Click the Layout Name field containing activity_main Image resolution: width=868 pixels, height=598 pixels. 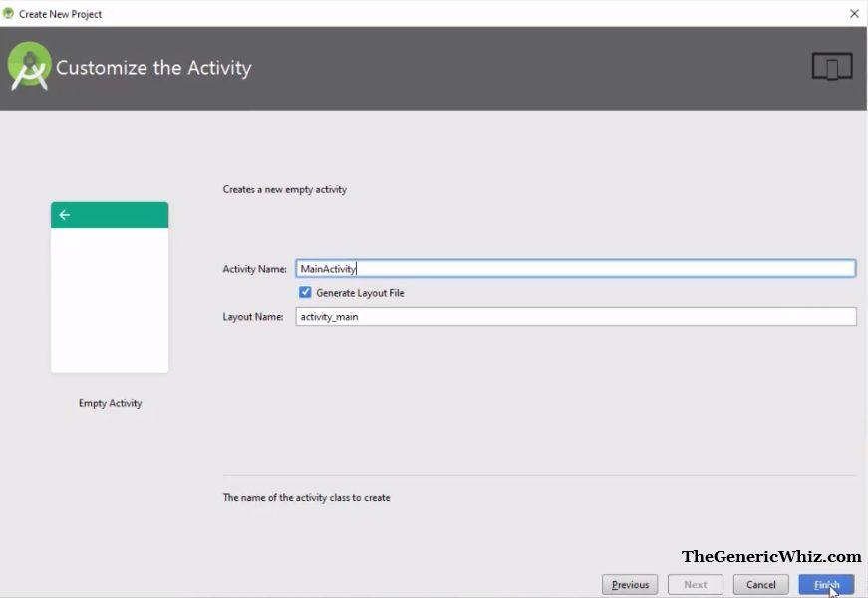tap(576, 317)
